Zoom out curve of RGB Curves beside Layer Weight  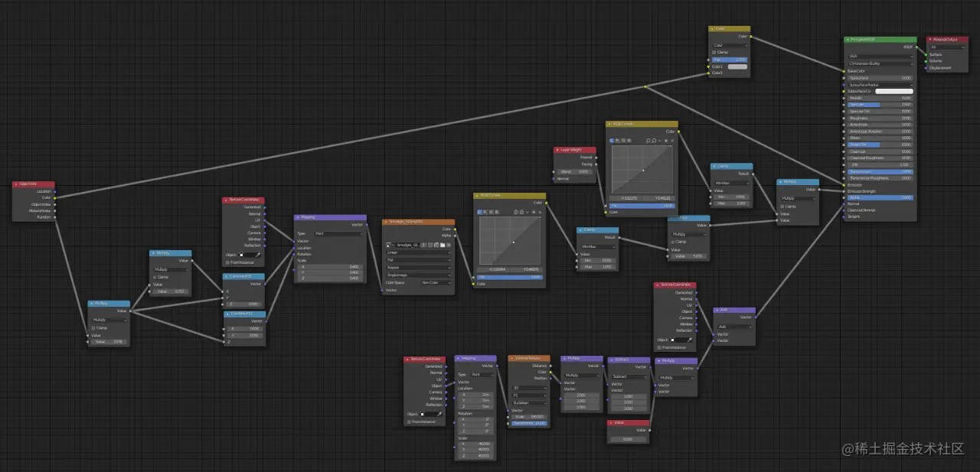pos(654,141)
